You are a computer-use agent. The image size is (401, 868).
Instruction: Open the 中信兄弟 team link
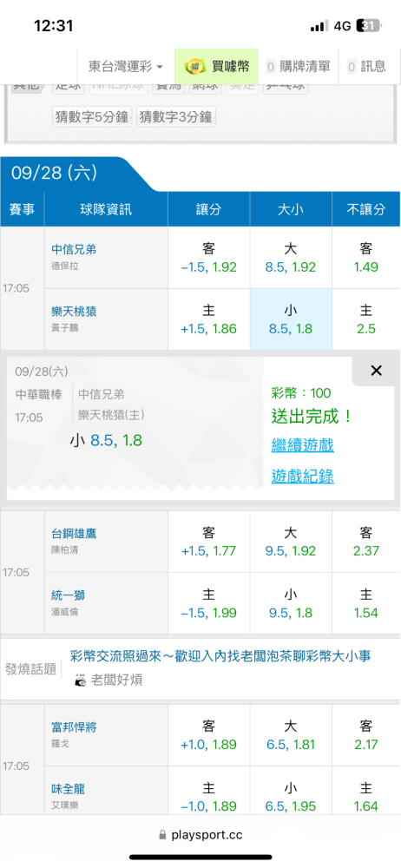point(74,250)
